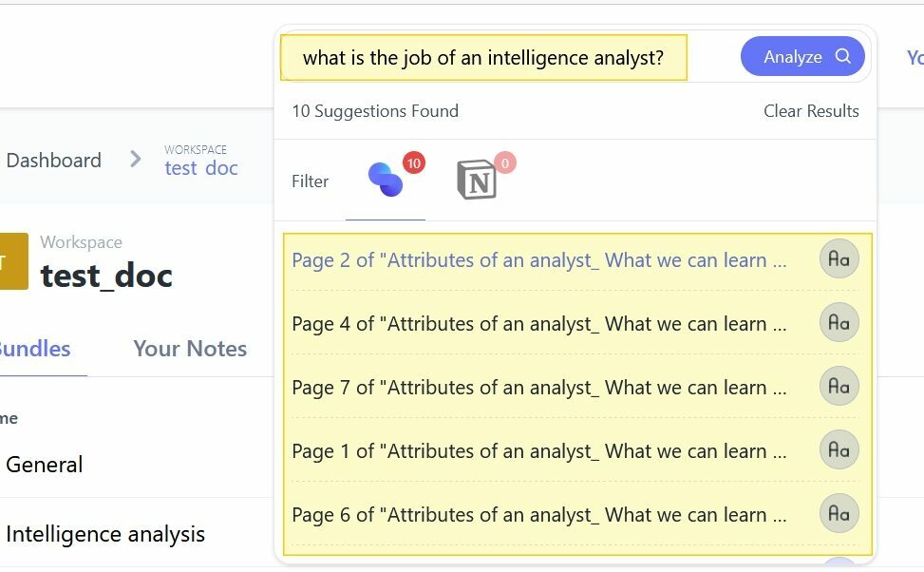This screenshot has height=572, width=924.
Task: Click the Analyze search button
Action: (x=802, y=57)
